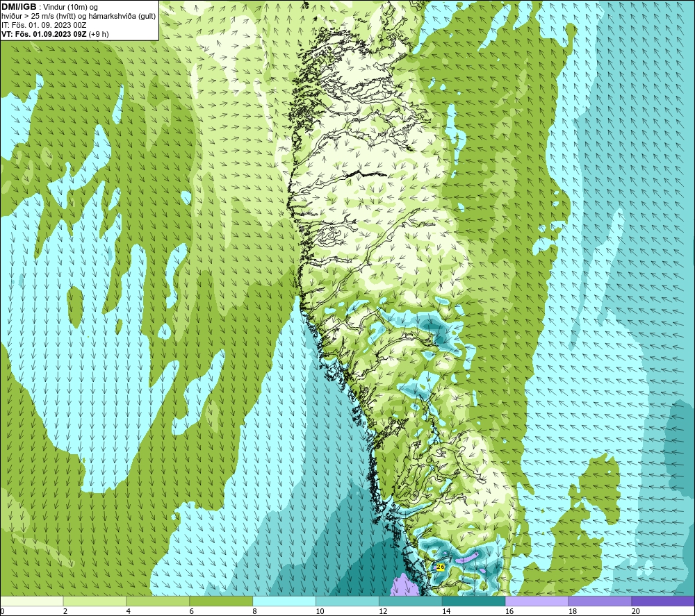Select the 2–4 m/s light green swatch
Viewport: 695px width, 616px height.
pos(95,601)
